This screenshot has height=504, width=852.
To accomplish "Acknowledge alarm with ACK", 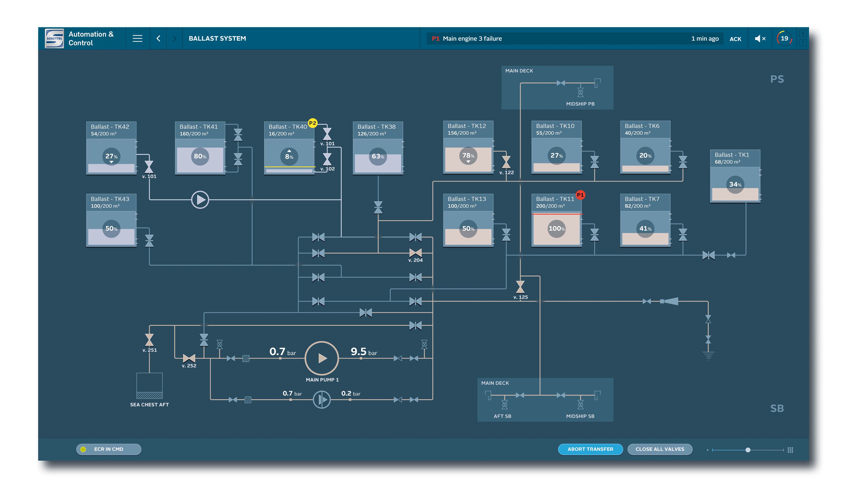I will point(735,39).
